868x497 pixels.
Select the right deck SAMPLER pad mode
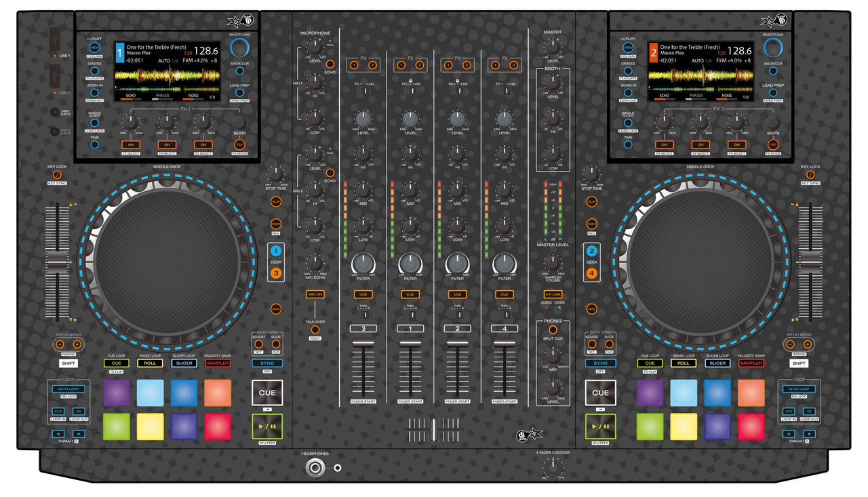click(x=751, y=363)
